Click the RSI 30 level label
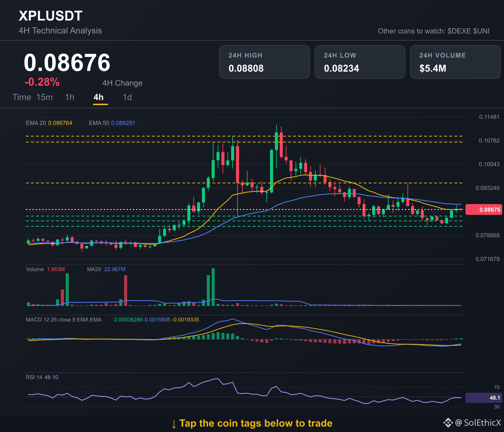Viewport: 504px width, 432px height. [x=497, y=407]
